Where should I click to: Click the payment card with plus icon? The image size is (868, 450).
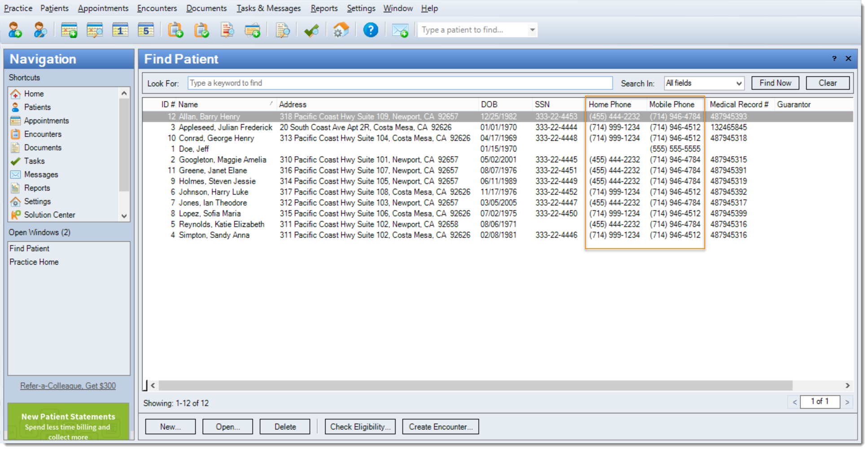tap(253, 31)
